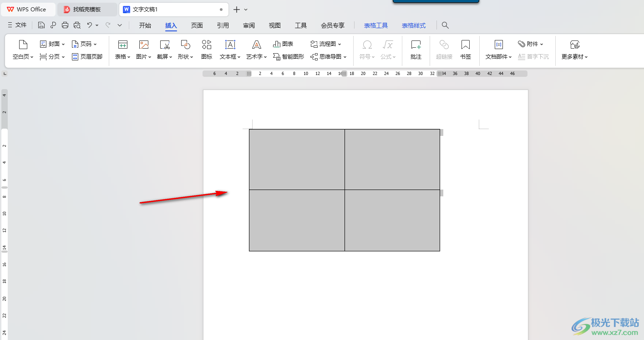Expand the 图片 dropdown arrow
The image size is (644, 340).
pos(150,57)
